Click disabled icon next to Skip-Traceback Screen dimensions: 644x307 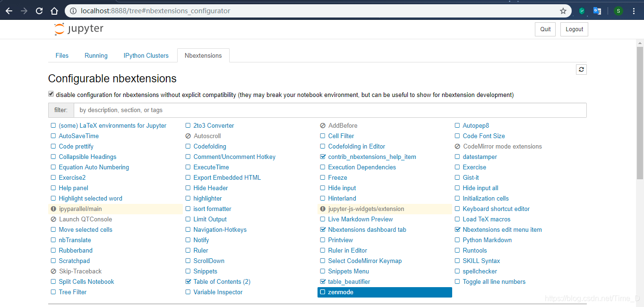(x=53, y=271)
